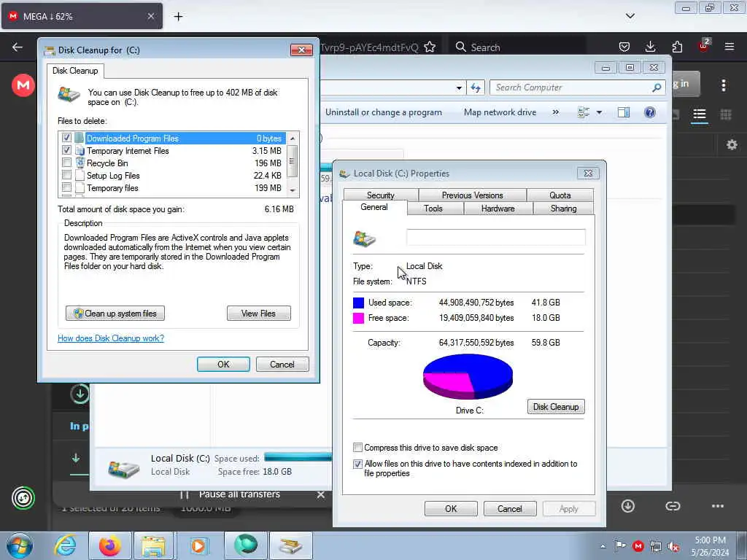Click Clean up system files button
747x560 pixels.
115,314
